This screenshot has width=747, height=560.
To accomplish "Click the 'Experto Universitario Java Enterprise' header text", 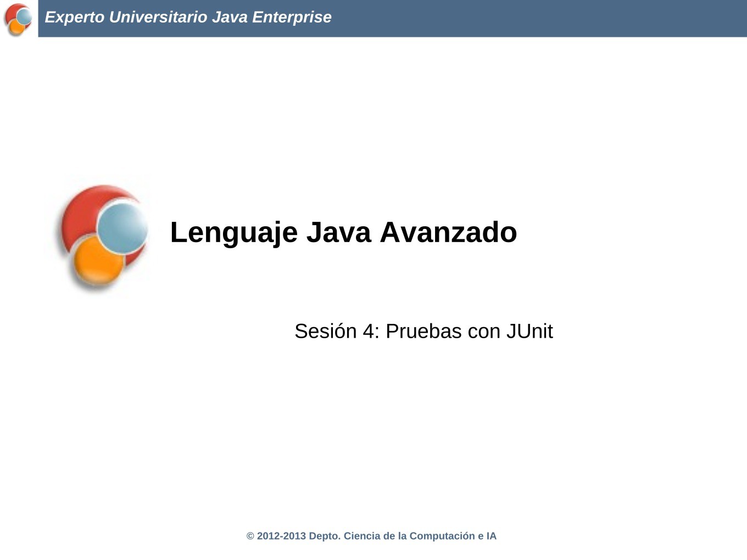I will click(x=188, y=17).
